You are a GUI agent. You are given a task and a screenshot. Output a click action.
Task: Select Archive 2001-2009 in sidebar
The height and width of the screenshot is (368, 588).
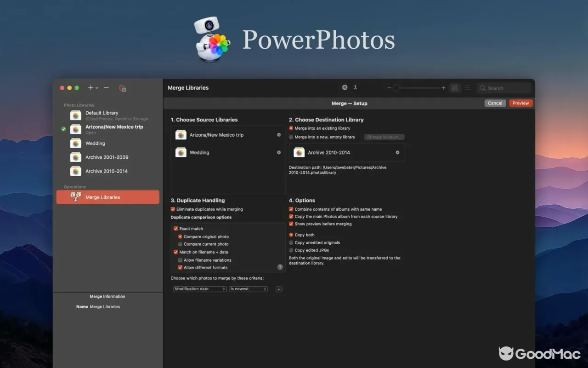click(x=108, y=157)
